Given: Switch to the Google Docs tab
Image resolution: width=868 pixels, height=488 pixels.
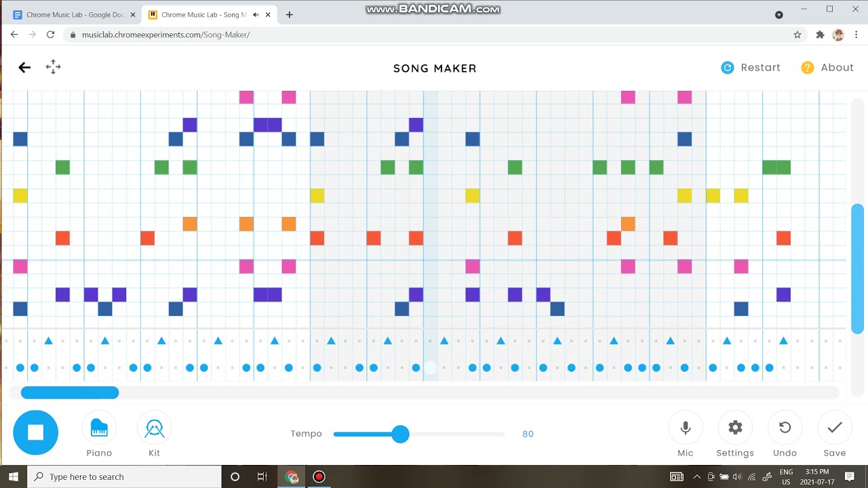Looking at the screenshot, I should point(75,15).
